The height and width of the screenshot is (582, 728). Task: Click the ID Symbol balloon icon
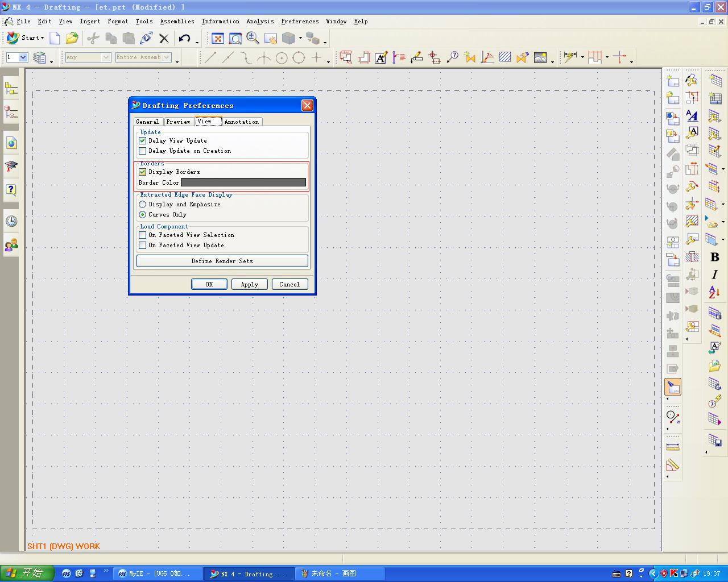(x=452, y=57)
